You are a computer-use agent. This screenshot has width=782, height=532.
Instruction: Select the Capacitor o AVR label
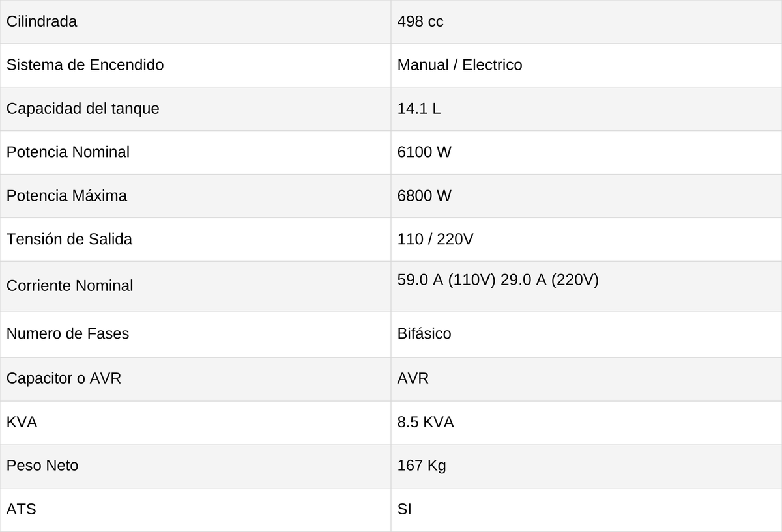[64, 378]
